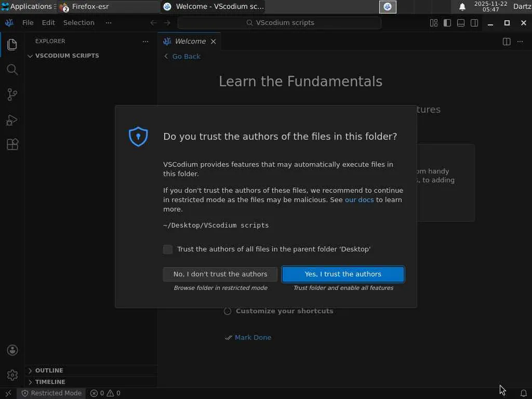Open the File menu

(28, 23)
